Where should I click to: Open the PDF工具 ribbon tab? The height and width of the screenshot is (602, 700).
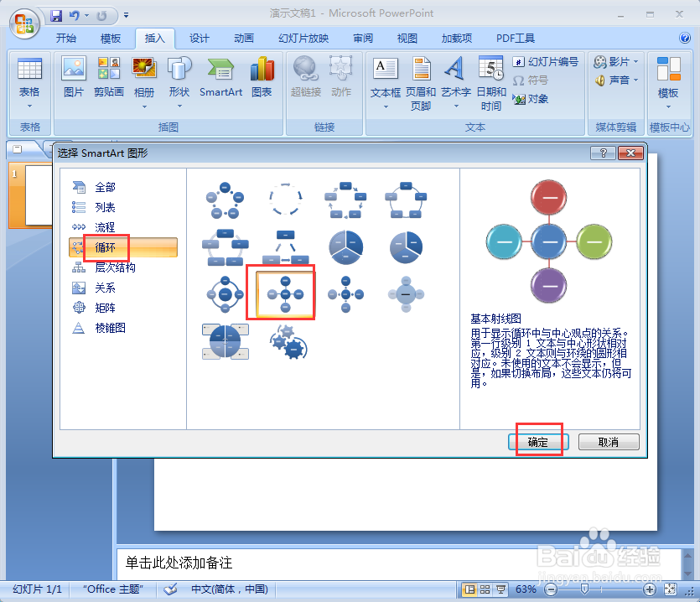tap(516, 39)
